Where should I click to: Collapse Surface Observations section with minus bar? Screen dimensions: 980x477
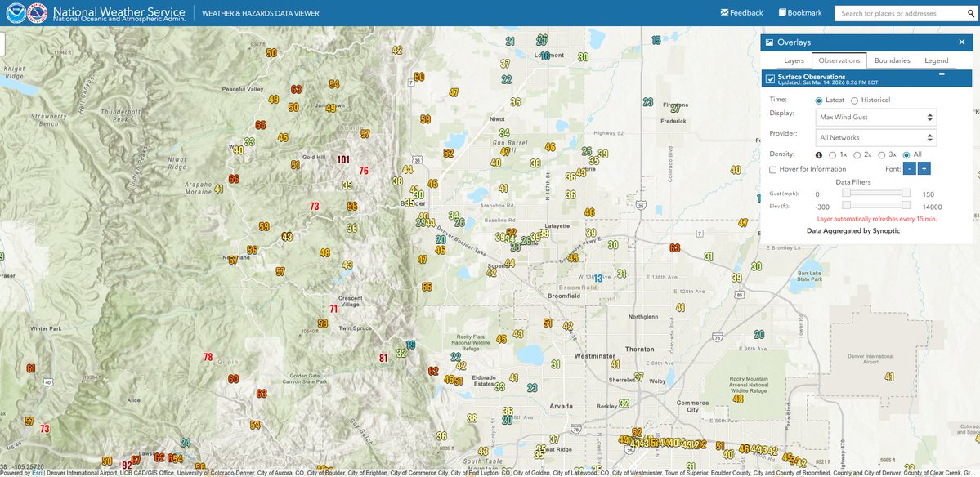pyautogui.click(x=942, y=74)
